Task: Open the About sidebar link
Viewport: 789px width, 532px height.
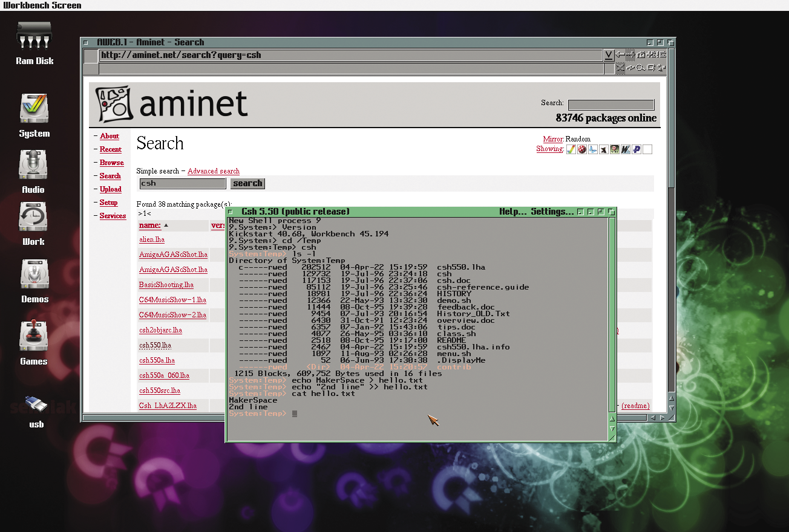Action: click(110, 136)
